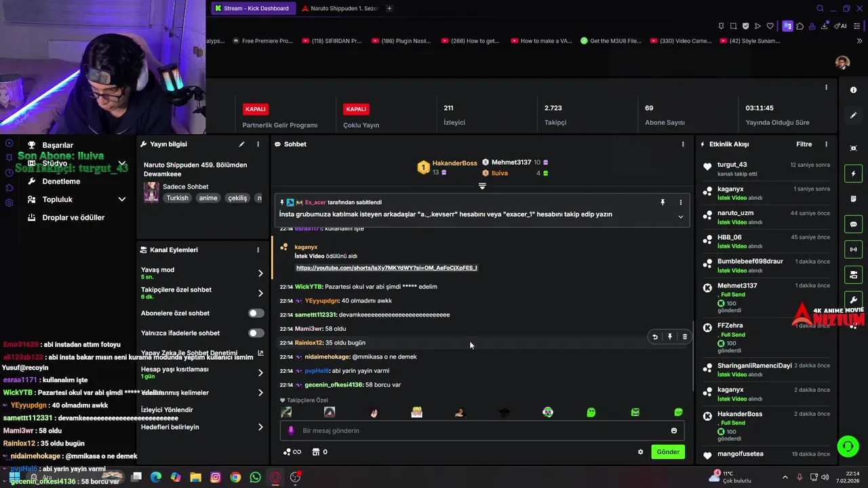Open Sohbet panel three-dot menu
The width and height of the screenshot is (868, 488).
(x=682, y=144)
